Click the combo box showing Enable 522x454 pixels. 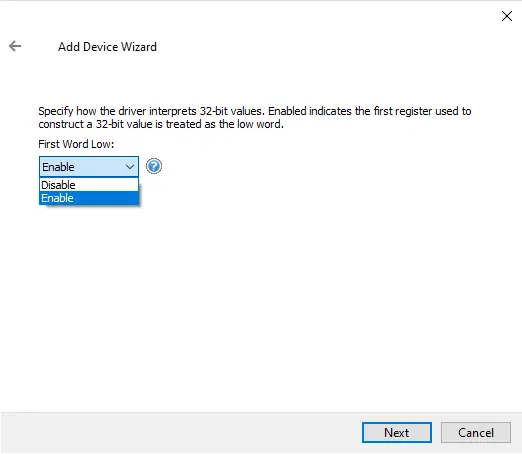89,167
